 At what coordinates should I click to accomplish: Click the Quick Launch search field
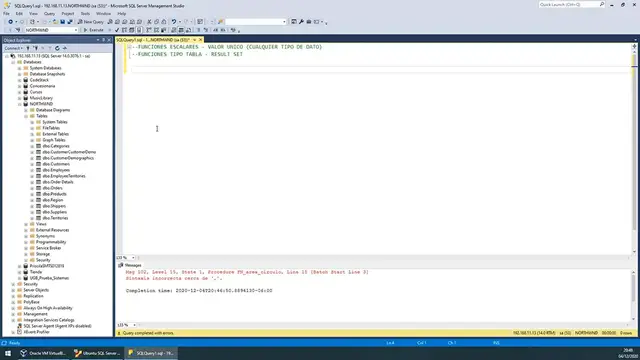569,4
